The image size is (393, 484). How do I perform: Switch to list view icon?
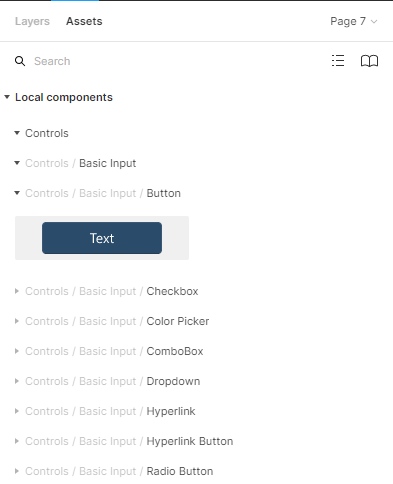click(338, 61)
